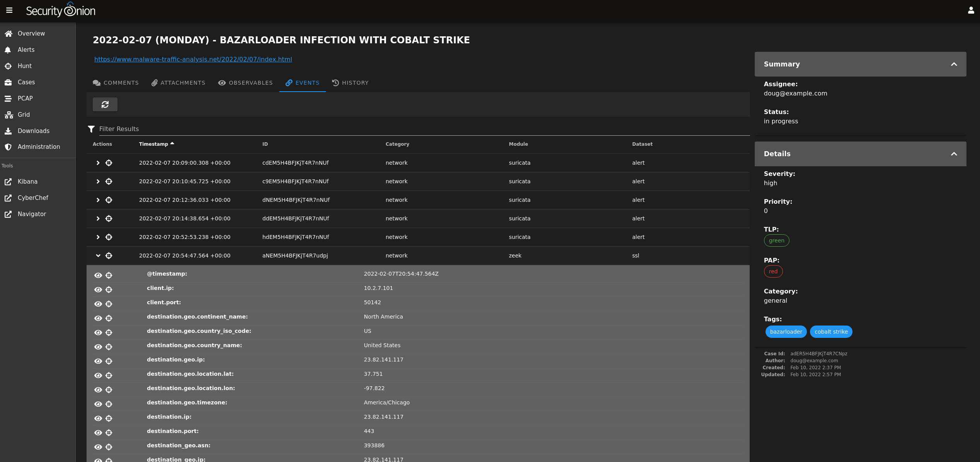Expand event row at 20:09:00.308
Viewport: 980px width, 462px height.
coord(98,163)
